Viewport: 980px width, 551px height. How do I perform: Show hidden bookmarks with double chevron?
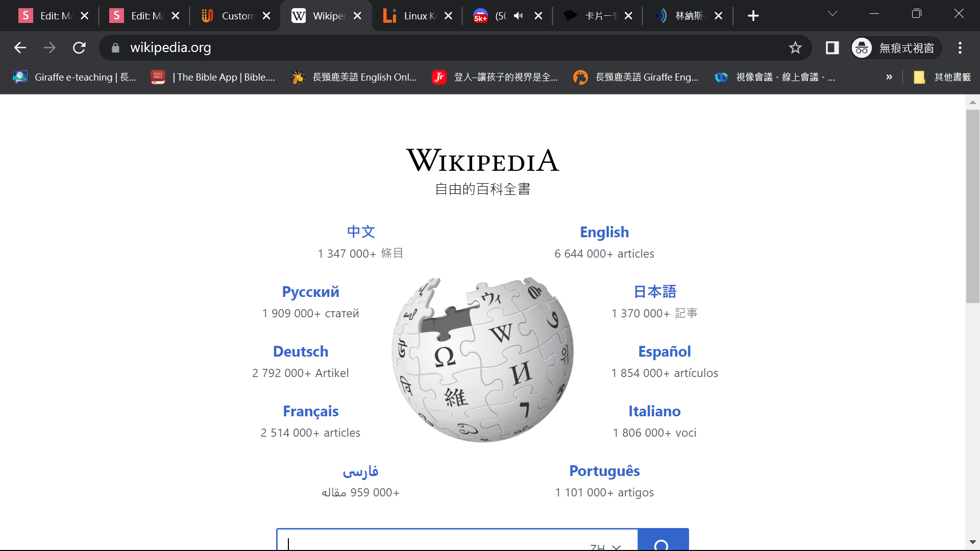(889, 77)
